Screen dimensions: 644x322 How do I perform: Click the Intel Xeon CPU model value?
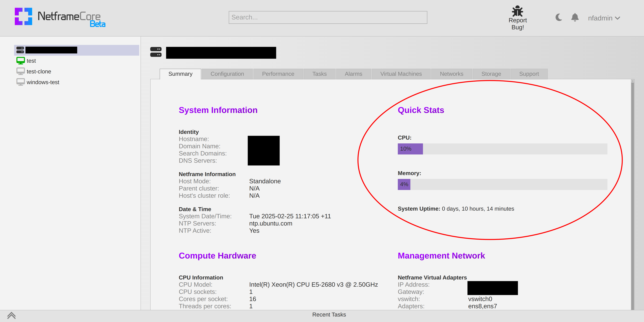(x=313, y=285)
